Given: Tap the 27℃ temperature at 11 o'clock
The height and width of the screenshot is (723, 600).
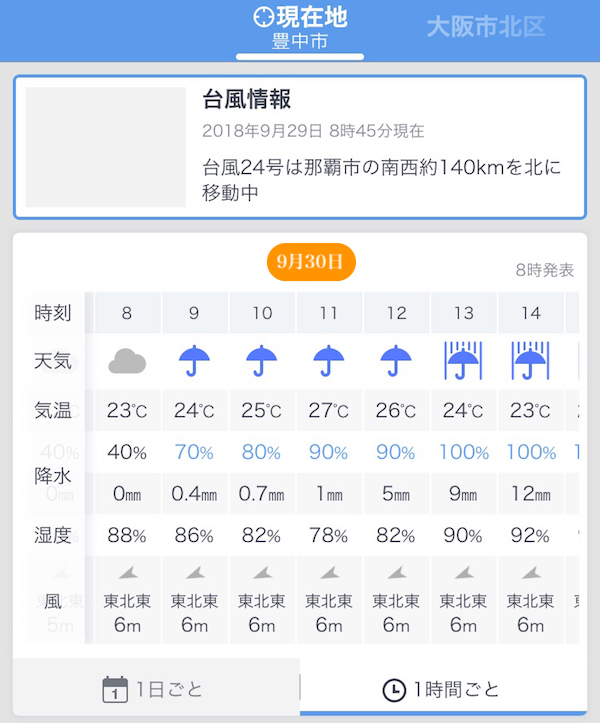Looking at the screenshot, I should click(x=329, y=411).
